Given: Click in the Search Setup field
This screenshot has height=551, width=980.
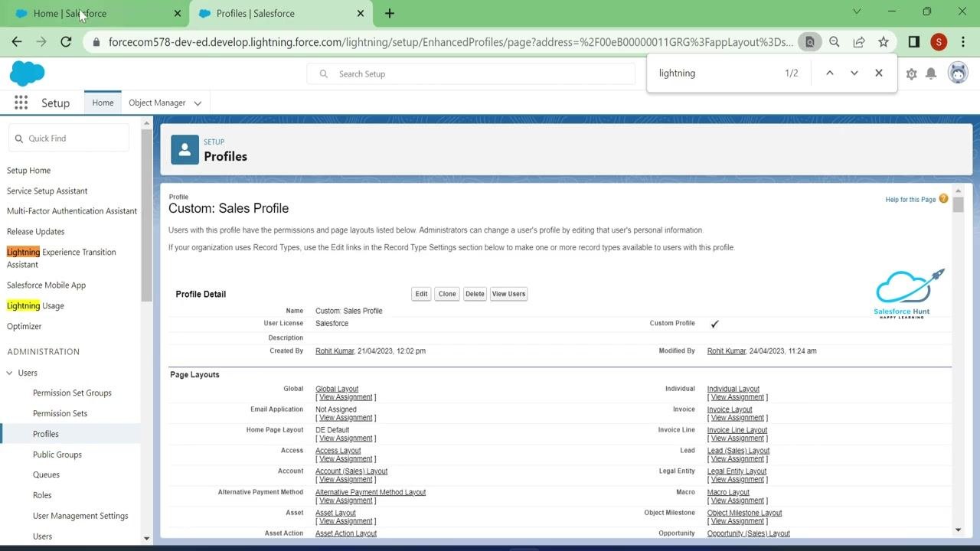Looking at the screenshot, I should point(471,73).
